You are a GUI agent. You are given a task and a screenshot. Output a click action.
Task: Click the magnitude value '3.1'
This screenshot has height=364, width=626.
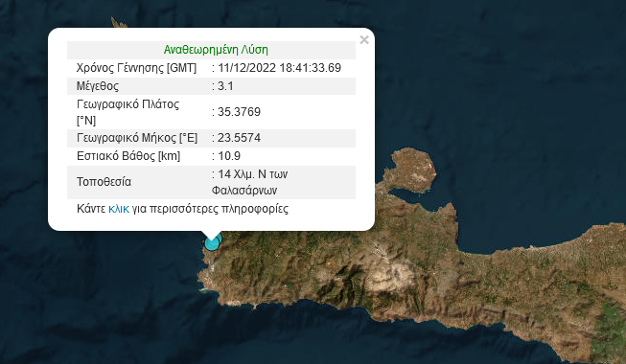point(225,86)
